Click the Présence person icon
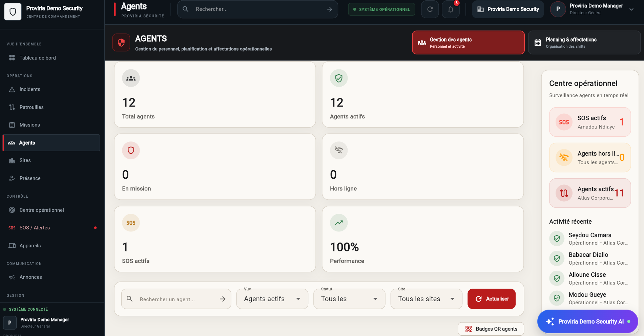Screen dimensions: 644x336 click(12, 178)
